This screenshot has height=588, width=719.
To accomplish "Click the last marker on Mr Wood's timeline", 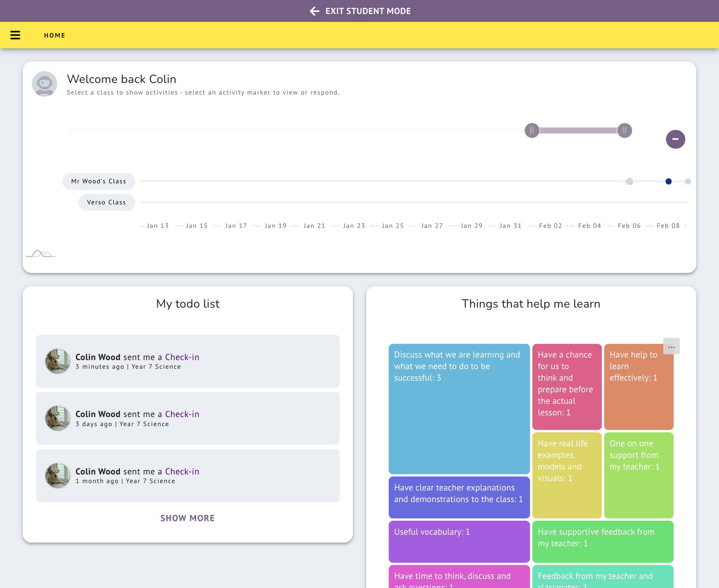I will click(x=688, y=181).
